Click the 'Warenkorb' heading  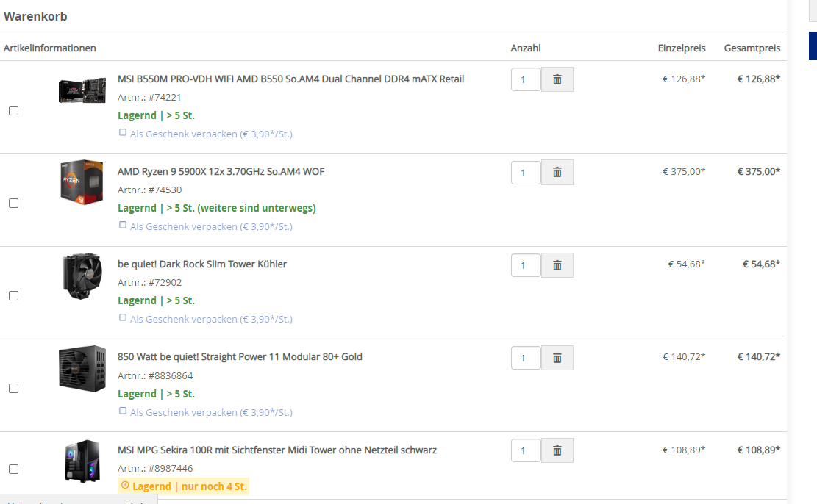click(35, 16)
